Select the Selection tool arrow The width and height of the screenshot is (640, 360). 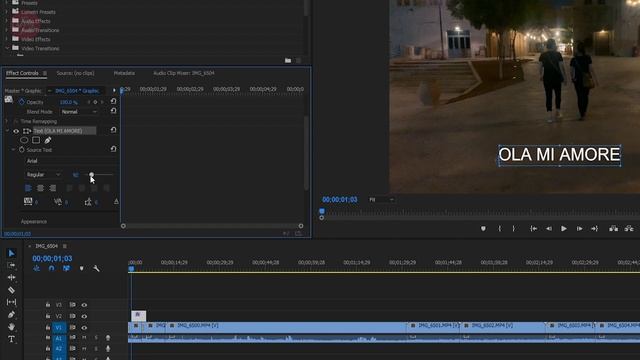[x=11, y=253]
